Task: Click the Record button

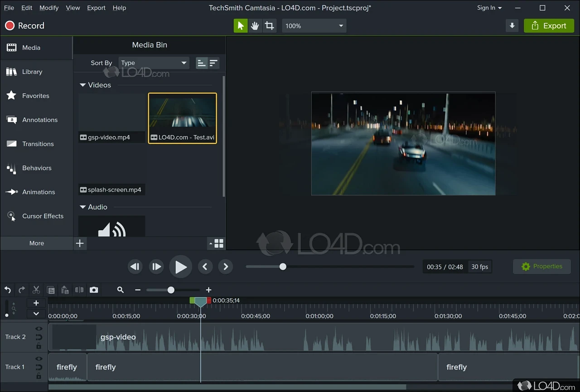Action: pyautogui.click(x=24, y=26)
